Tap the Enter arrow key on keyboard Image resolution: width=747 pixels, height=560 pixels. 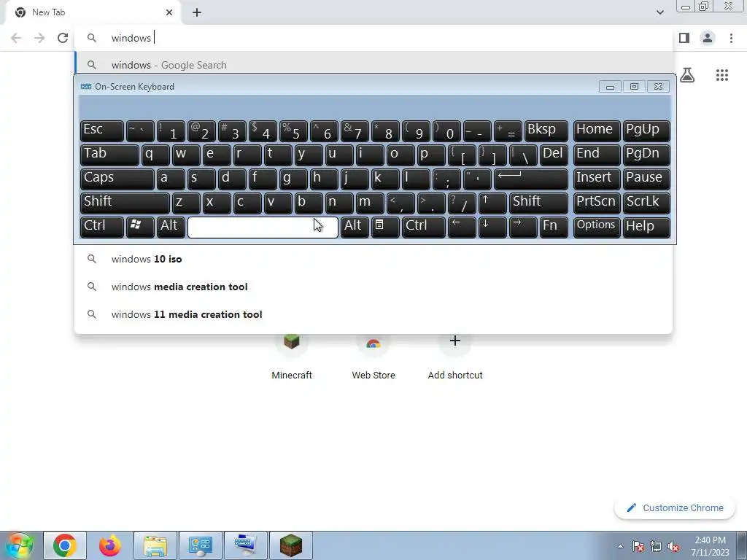531,179
